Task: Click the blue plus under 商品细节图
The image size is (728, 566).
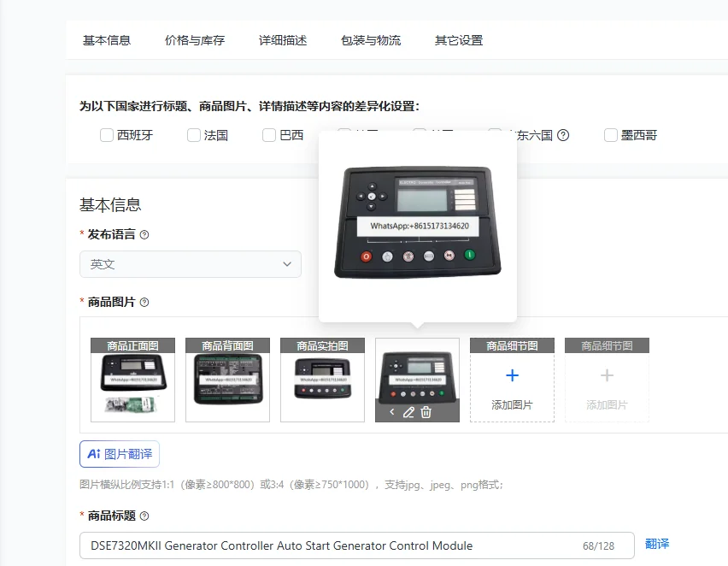Action: point(512,375)
